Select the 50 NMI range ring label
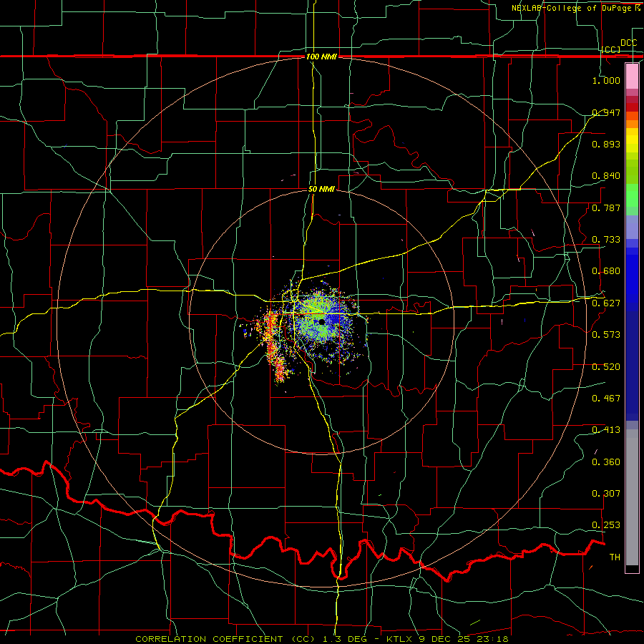The height and width of the screenshot is (644, 644). (x=321, y=189)
